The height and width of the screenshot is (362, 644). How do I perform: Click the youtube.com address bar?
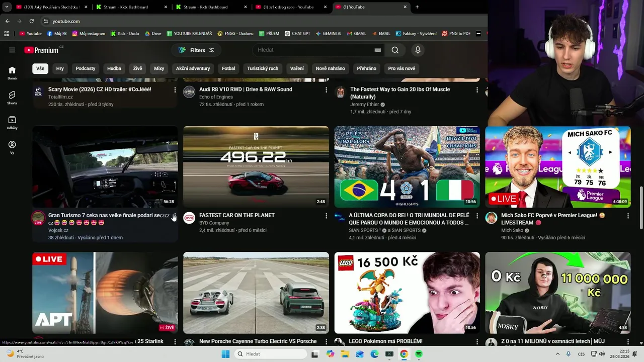coord(66,21)
